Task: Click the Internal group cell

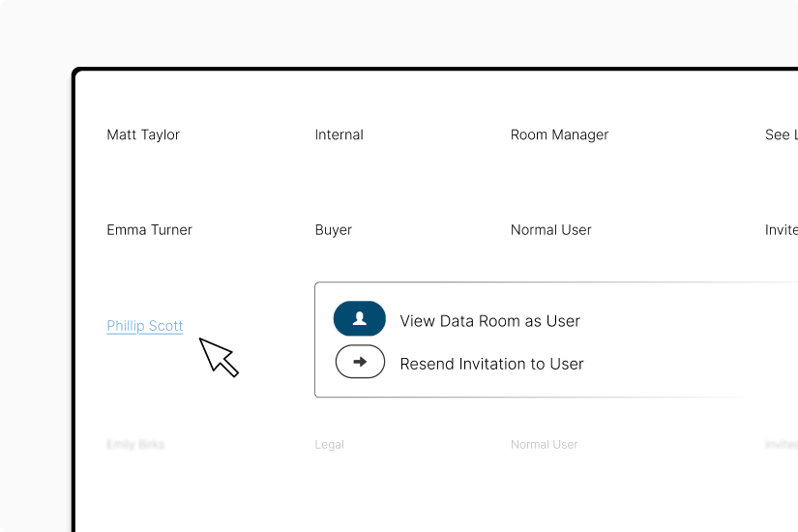Action: [x=339, y=134]
